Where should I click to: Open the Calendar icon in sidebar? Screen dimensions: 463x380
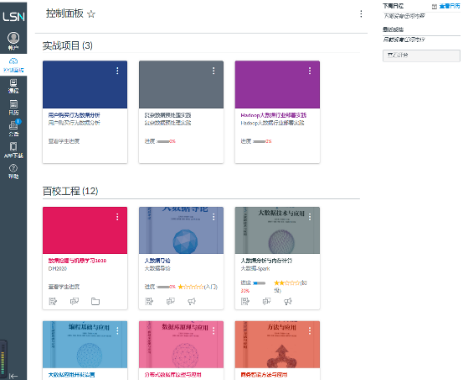[x=13, y=107]
